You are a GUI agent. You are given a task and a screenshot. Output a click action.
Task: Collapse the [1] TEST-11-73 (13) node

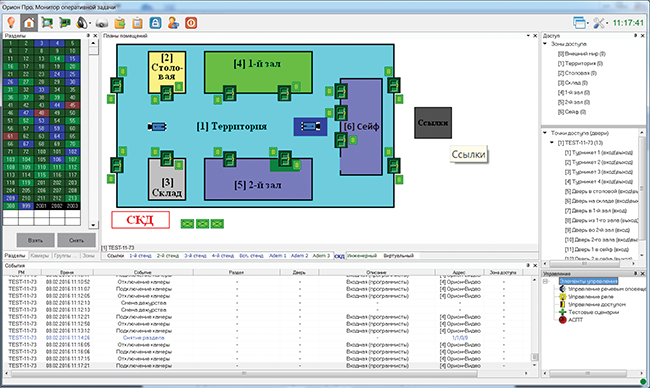coord(552,143)
